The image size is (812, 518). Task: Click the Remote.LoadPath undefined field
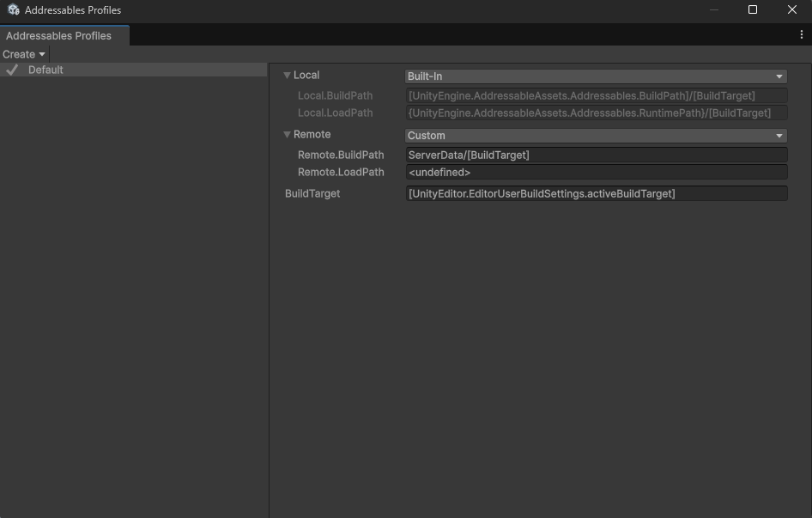(596, 172)
